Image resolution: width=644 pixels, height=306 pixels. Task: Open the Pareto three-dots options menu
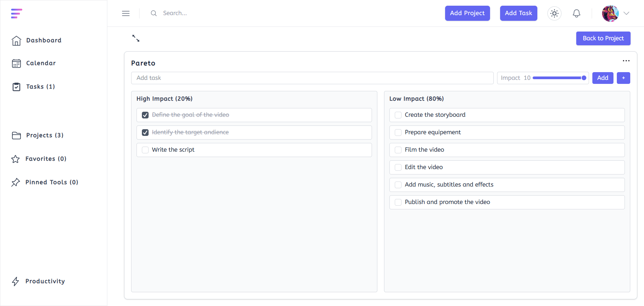(626, 61)
